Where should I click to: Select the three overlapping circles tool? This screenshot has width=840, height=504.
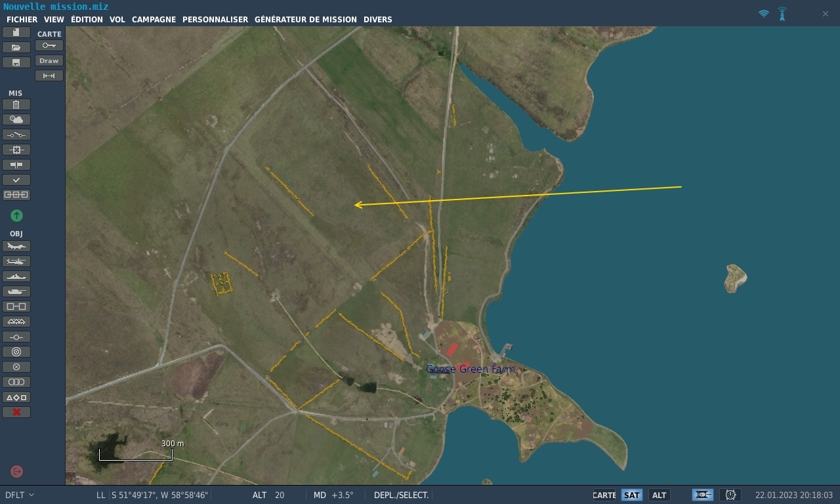click(x=16, y=382)
